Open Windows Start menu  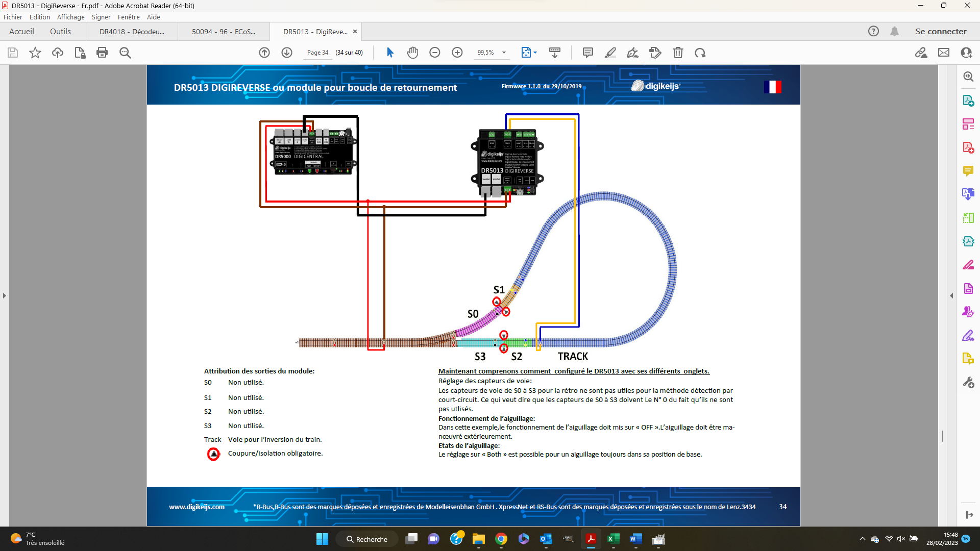(x=322, y=539)
